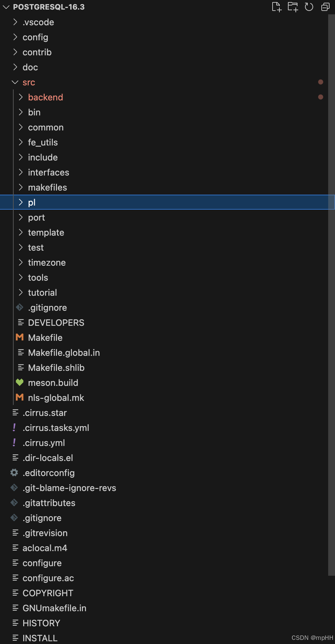The height and width of the screenshot is (644, 335).
Task: Open the configure.ac file
Action: [x=48, y=578]
